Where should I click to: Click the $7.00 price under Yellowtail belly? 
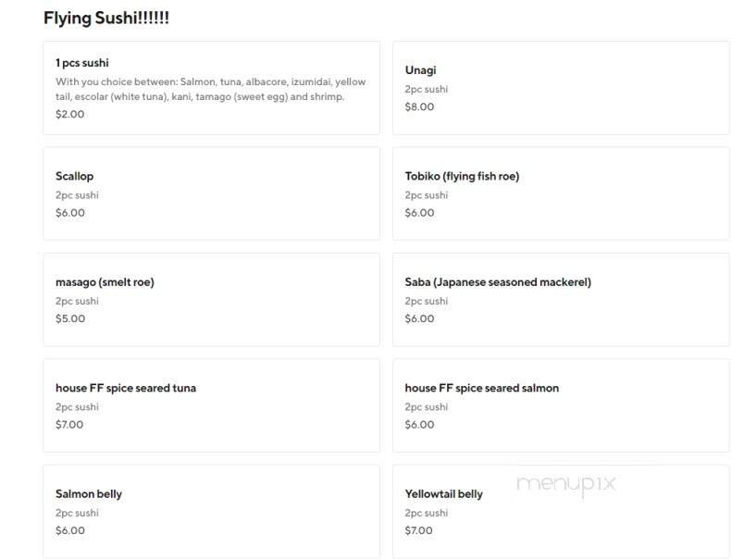pos(419,530)
